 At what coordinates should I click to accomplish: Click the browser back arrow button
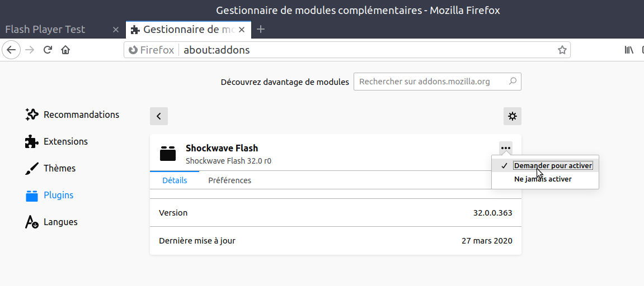tap(12, 50)
